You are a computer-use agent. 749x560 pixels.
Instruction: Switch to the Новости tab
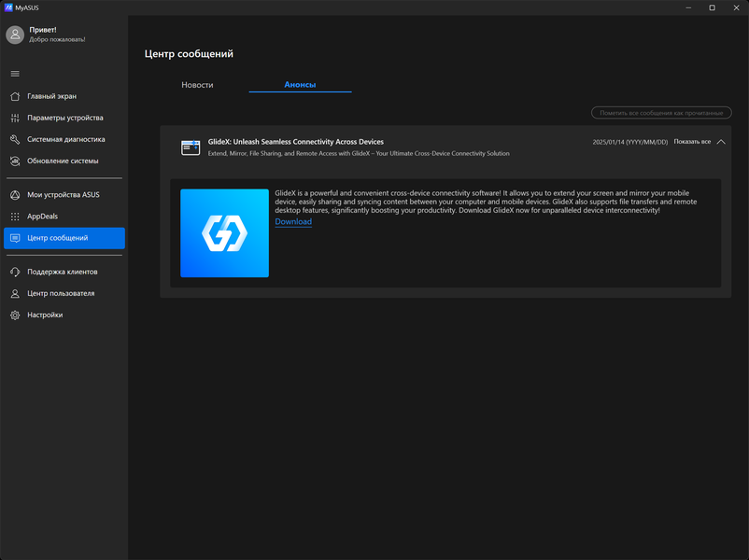click(x=197, y=85)
